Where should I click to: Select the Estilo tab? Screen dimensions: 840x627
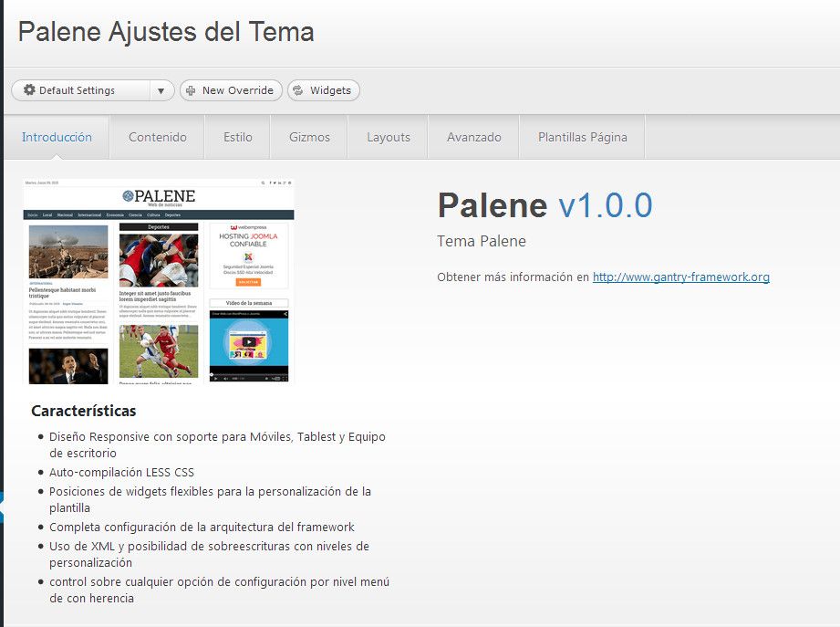click(x=238, y=137)
